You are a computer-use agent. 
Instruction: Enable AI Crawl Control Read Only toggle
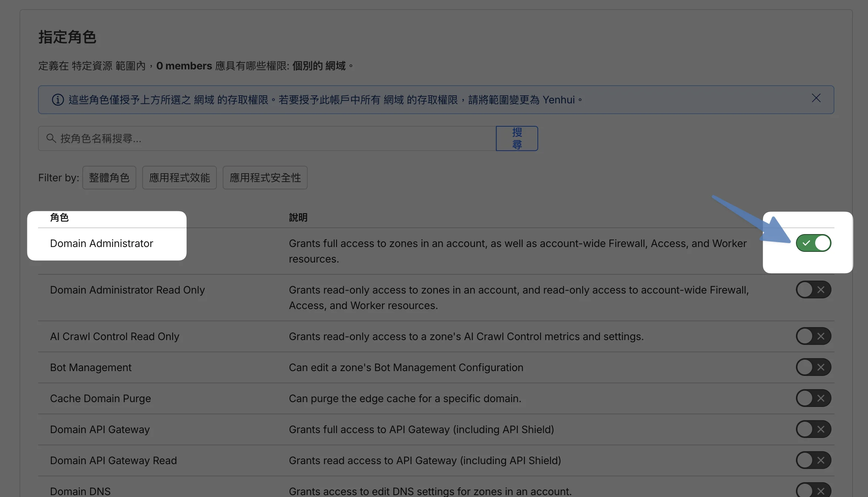click(x=813, y=336)
